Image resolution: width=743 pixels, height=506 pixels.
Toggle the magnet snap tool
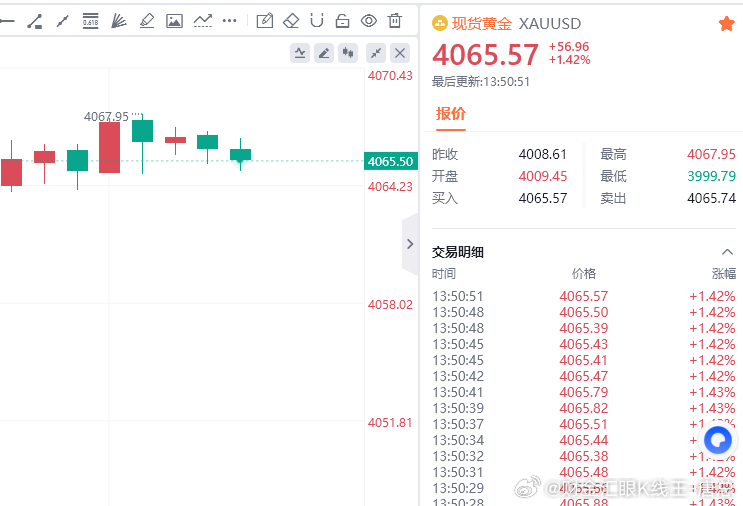tap(317, 21)
